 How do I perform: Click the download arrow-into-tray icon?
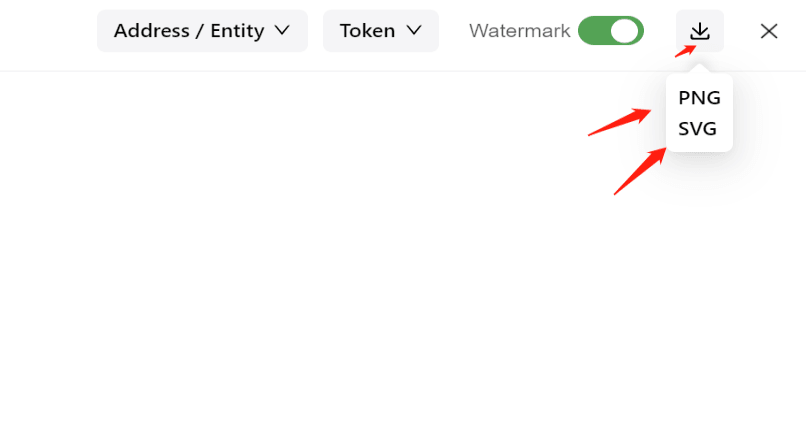(700, 31)
